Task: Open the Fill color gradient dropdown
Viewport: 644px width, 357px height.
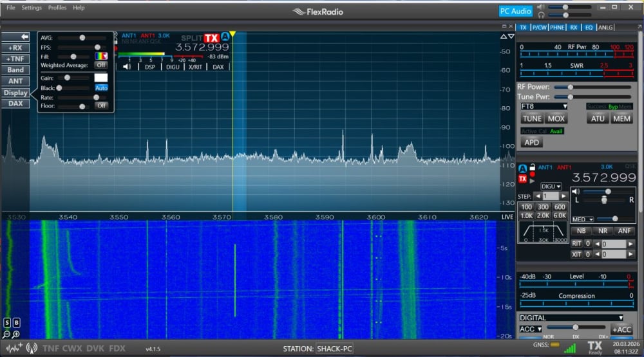Action: [101, 56]
